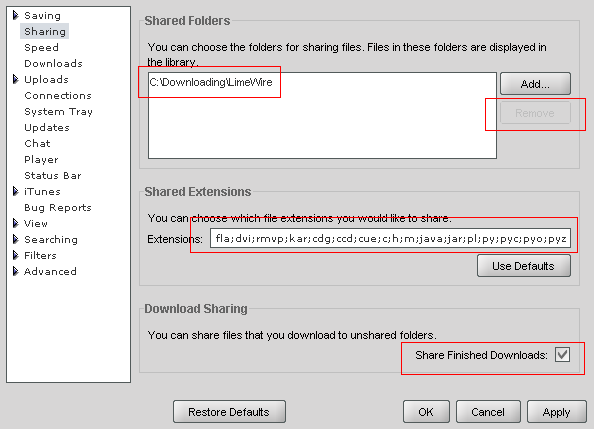Expand the Uploads tree node arrow
The image size is (594, 429).
pyautogui.click(x=16, y=79)
